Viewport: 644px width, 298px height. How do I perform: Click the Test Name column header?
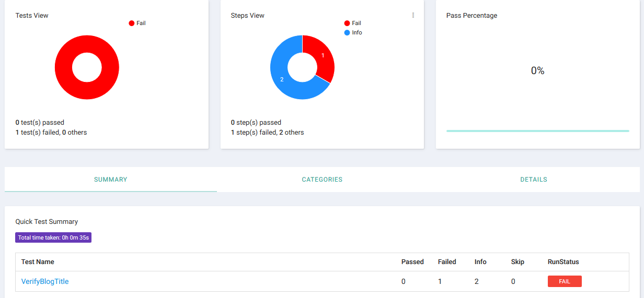pyautogui.click(x=38, y=262)
